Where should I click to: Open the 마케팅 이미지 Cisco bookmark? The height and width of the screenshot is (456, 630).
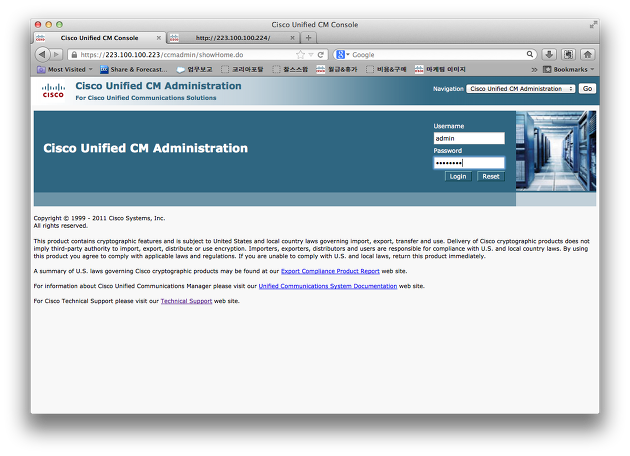tap(440, 70)
